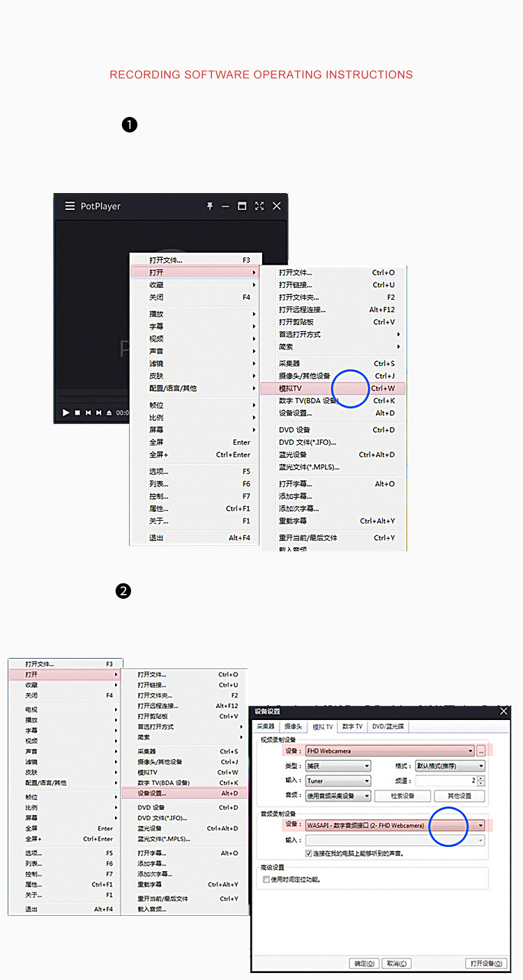Click the 打开设备(O) button
The width and height of the screenshot is (523, 980).
point(487,963)
